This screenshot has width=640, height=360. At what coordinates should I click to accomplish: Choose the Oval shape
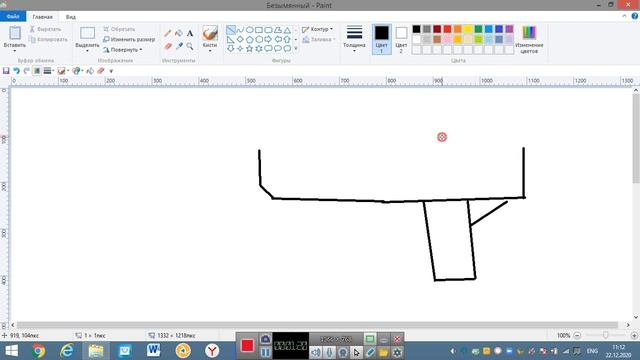[x=249, y=30]
